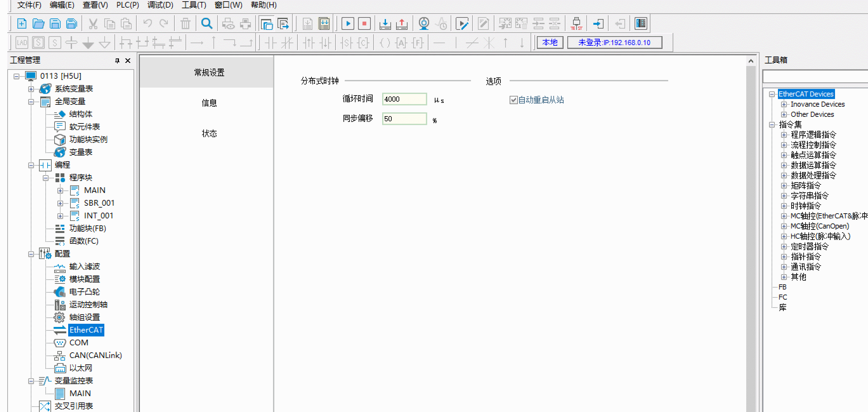
Task: Click the TEST communication icon
Action: (576, 23)
